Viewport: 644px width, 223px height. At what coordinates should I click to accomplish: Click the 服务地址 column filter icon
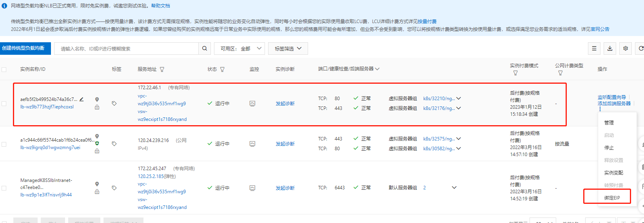[162, 69]
